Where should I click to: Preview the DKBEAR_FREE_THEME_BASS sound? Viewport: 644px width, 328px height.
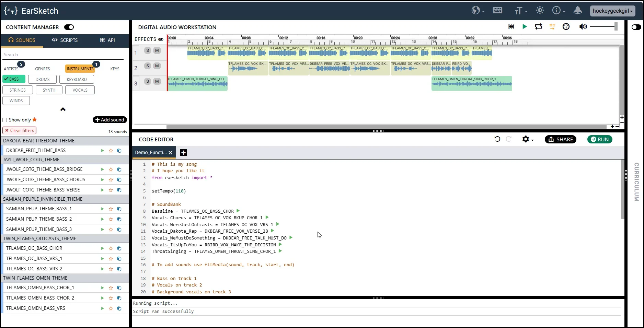click(x=102, y=150)
